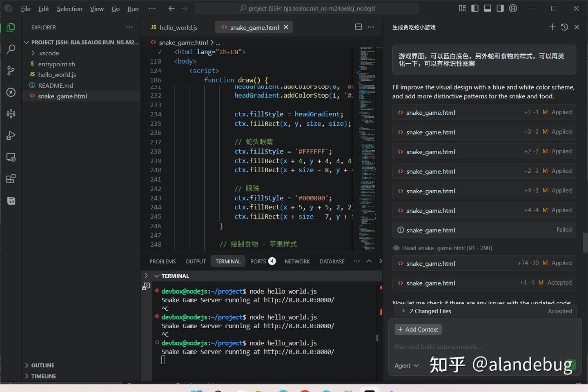Show chat history with the clock icon
The image size is (588, 392).
pos(564,27)
